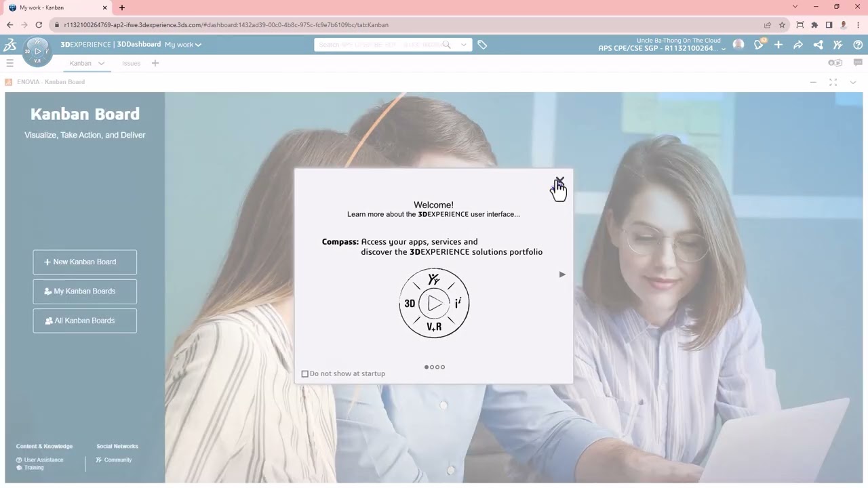Open a new browser tab
Image resolution: width=868 pixels, height=488 pixels.
click(x=122, y=7)
